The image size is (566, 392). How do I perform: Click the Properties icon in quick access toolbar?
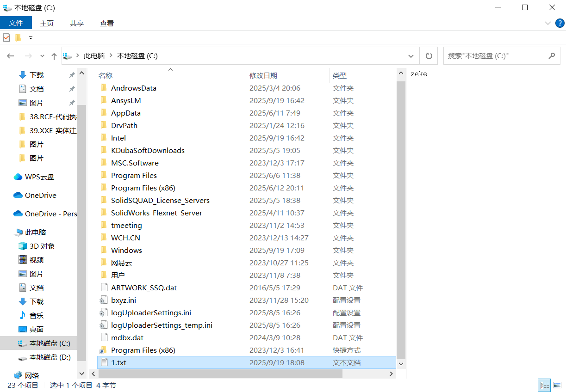(x=6, y=37)
